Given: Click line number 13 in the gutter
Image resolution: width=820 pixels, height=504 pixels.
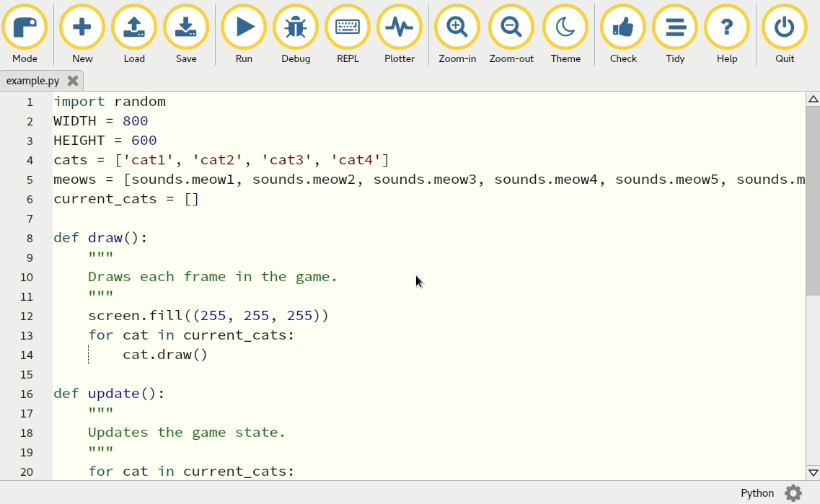Looking at the screenshot, I should coord(27,336).
